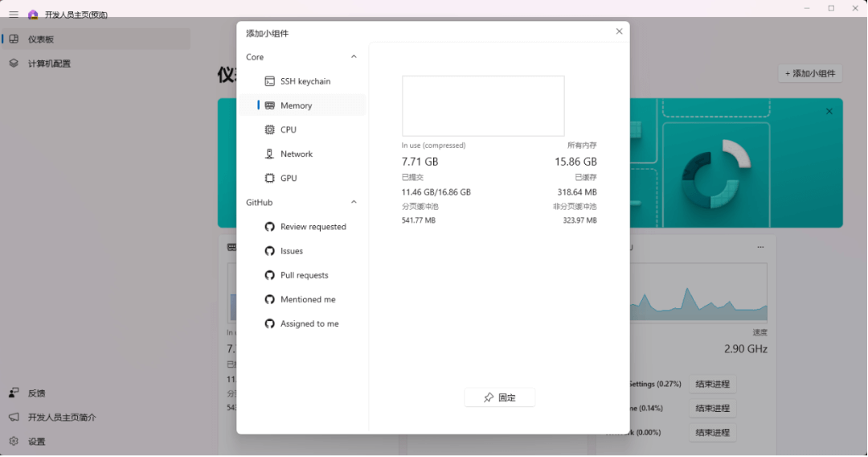Image resolution: width=868 pixels, height=457 pixels.
Task: Click GitHub icon beside Pull requests
Action: [x=270, y=275]
